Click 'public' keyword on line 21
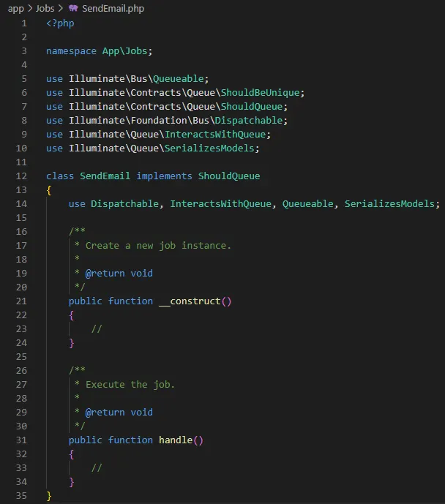 point(85,301)
